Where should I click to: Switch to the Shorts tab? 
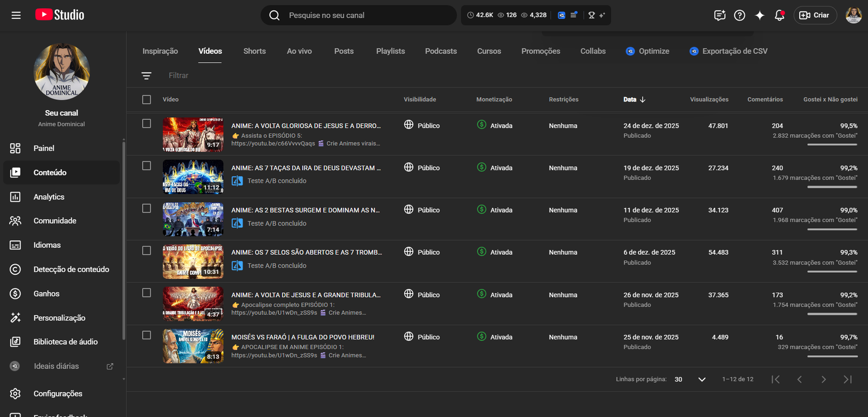pos(254,51)
